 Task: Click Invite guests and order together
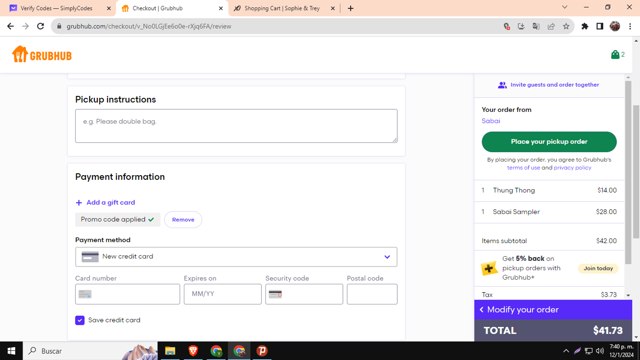tap(549, 85)
